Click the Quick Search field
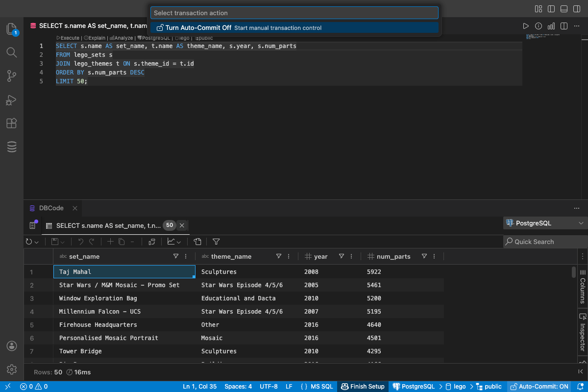The image size is (588, 392). pos(539,241)
